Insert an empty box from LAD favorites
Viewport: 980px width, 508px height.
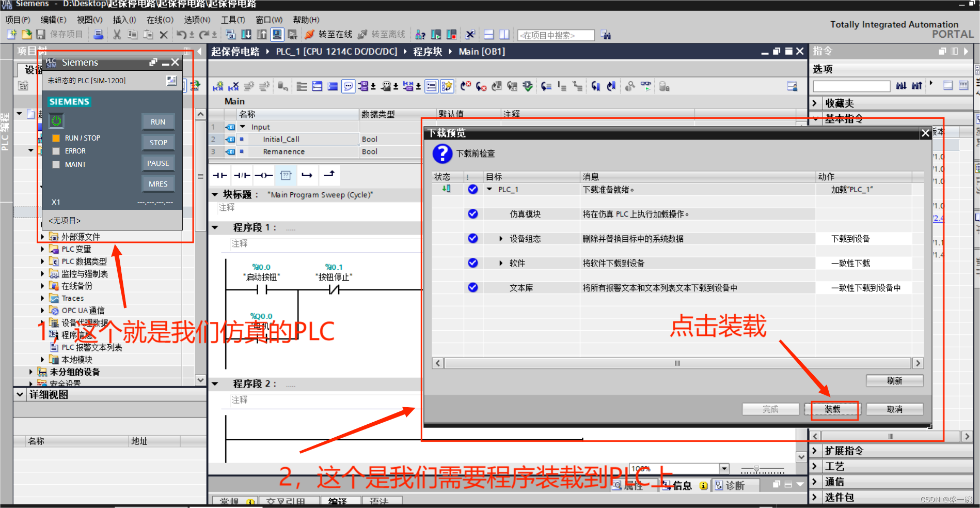coord(286,175)
